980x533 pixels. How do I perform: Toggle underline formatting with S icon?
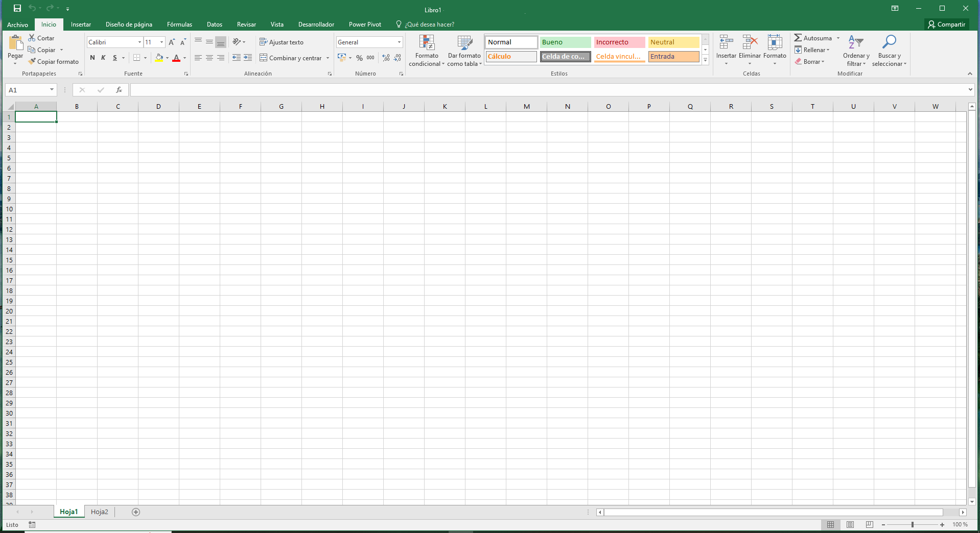[113, 58]
